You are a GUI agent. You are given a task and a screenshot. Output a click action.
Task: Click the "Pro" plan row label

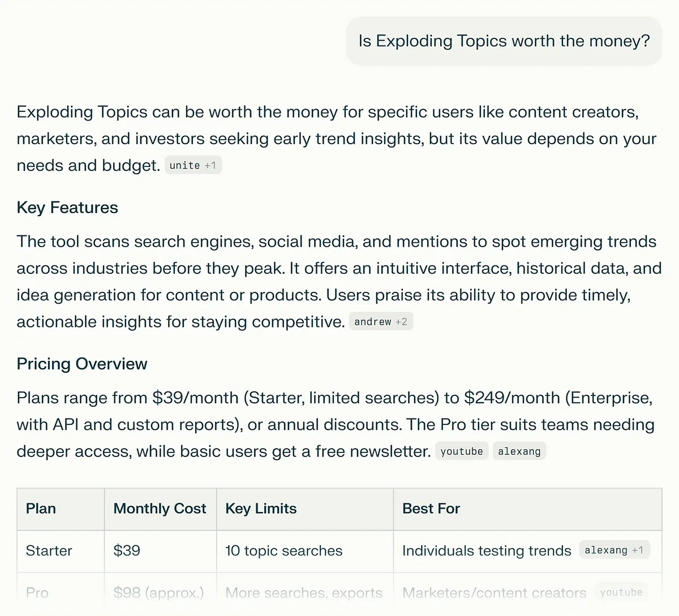click(36, 592)
